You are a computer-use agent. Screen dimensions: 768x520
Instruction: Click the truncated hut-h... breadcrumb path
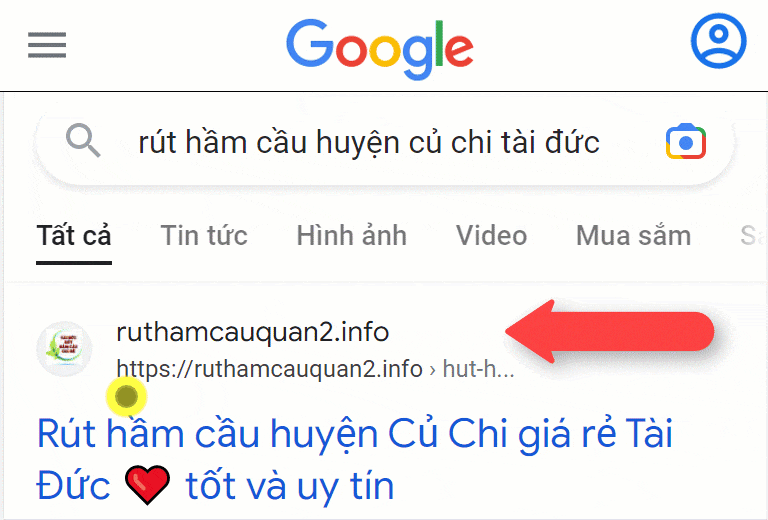click(479, 369)
